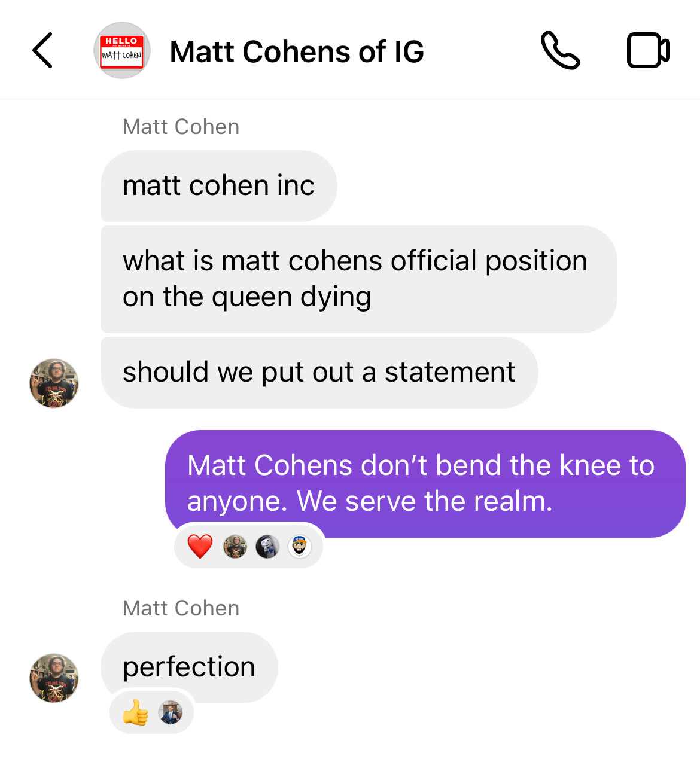Tap the 'should we put out a statement' bubble
The height and width of the screenshot is (762, 700).
click(319, 372)
